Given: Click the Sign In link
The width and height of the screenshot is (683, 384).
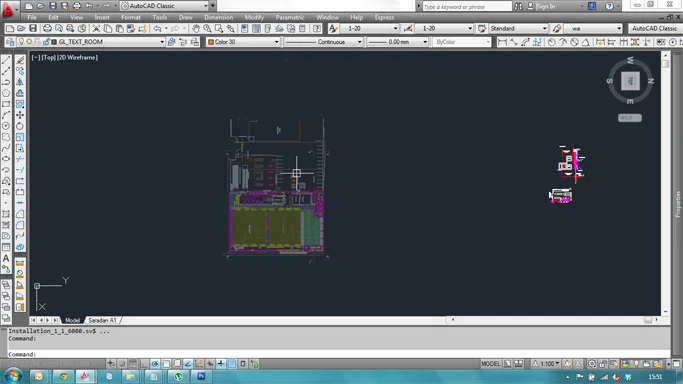Looking at the screenshot, I should tap(546, 6).
